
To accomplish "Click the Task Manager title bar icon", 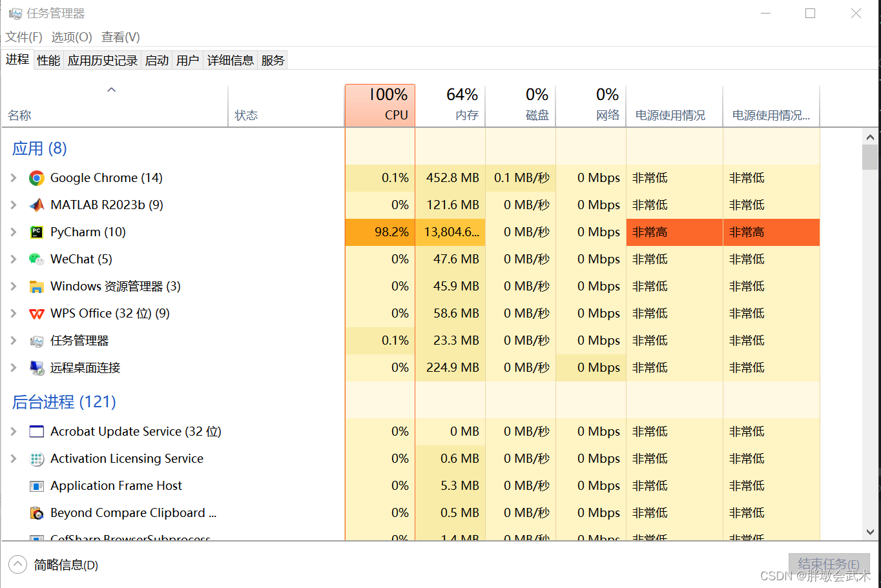I will click(16, 14).
